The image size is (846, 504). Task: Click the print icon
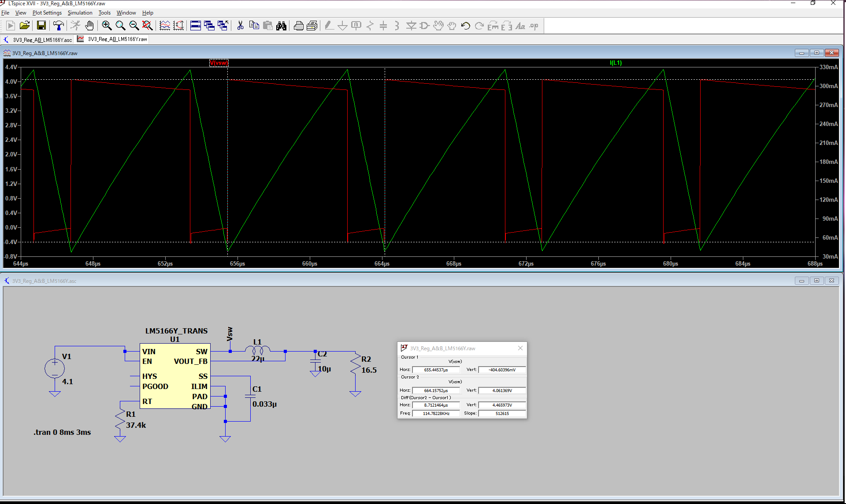(298, 26)
